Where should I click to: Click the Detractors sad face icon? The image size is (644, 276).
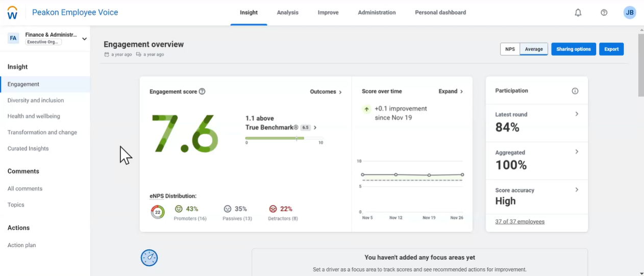(x=273, y=209)
